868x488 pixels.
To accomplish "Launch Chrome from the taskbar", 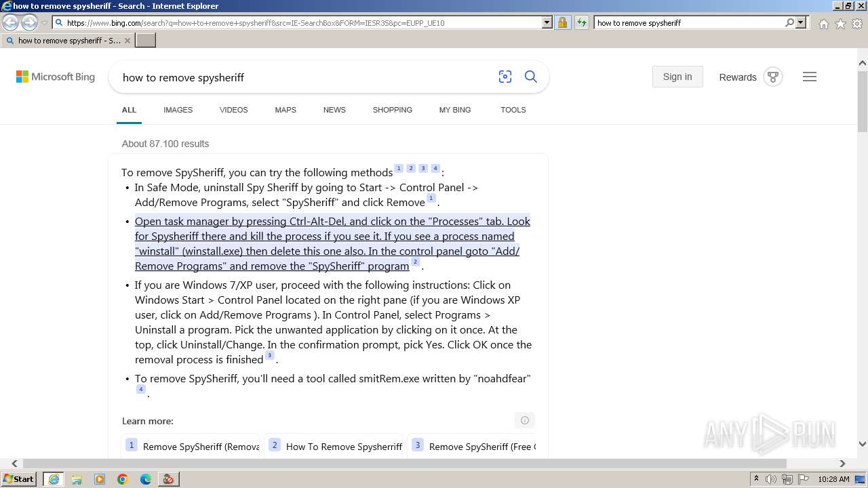I will [123, 479].
